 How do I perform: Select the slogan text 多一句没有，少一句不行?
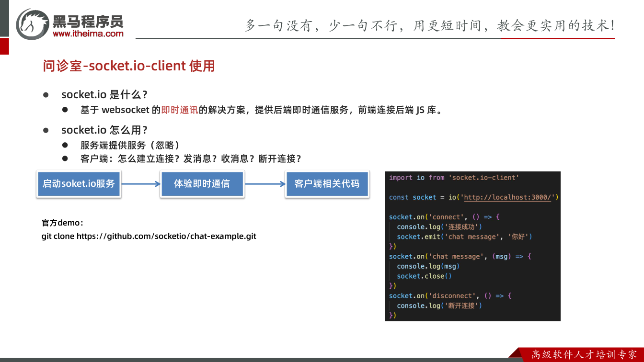[322, 25]
